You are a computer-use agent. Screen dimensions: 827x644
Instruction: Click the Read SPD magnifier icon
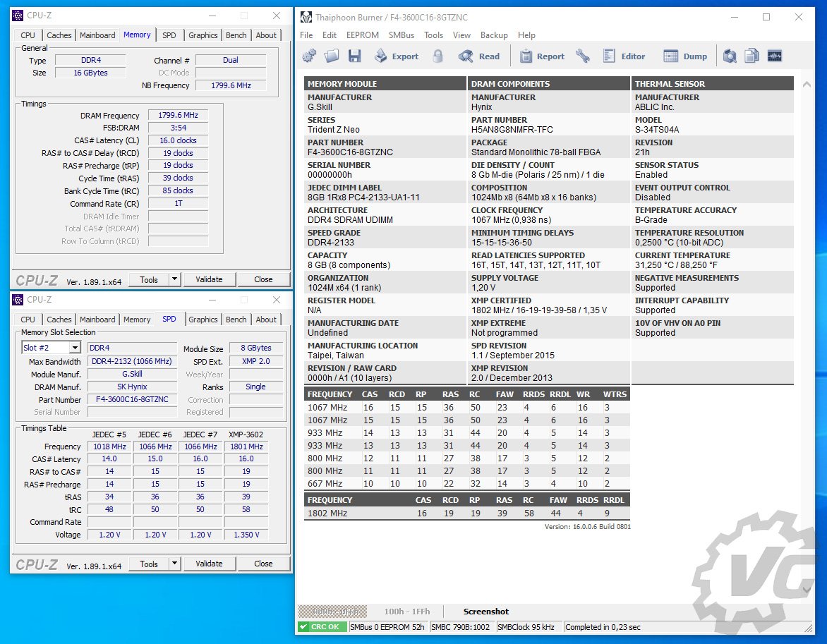[466, 56]
